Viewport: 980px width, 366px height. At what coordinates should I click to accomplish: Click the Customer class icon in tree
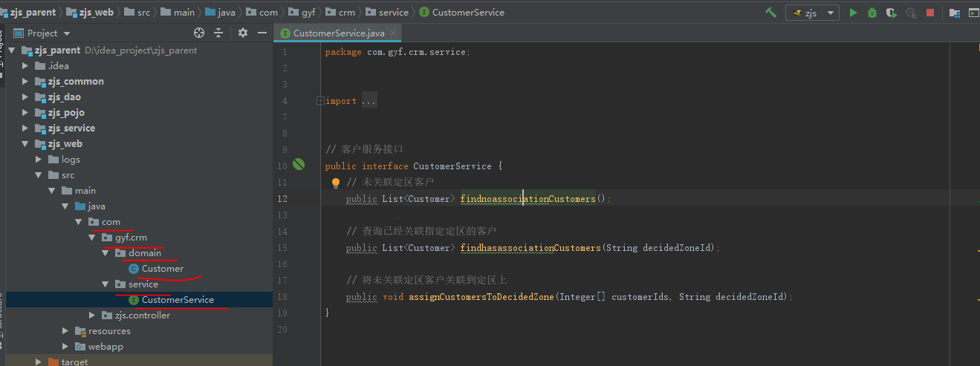pyautogui.click(x=134, y=269)
